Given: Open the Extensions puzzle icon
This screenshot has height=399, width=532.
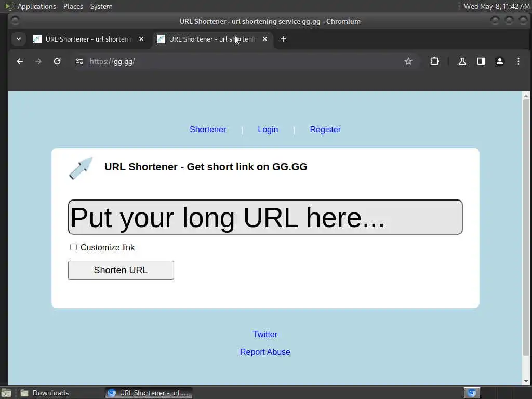Looking at the screenshot, I should click(434, 61).
